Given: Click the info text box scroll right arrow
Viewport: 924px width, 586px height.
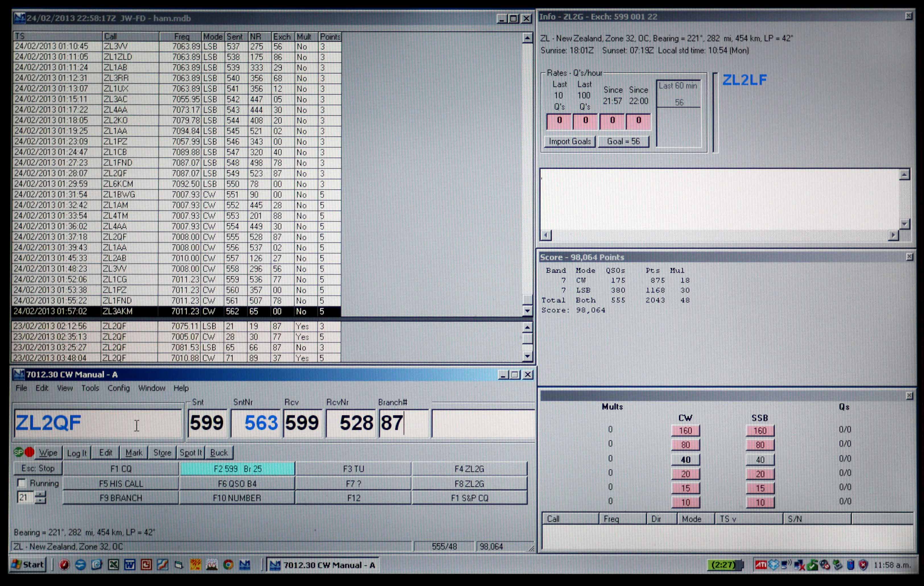Looking at the screenshot, I should tap(893, 235).
